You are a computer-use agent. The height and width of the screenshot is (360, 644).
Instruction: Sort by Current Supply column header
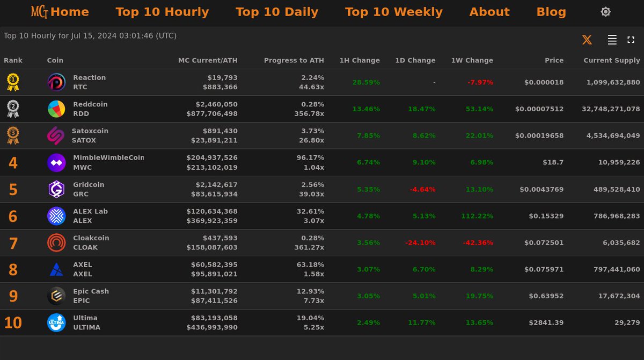[612, 61]
